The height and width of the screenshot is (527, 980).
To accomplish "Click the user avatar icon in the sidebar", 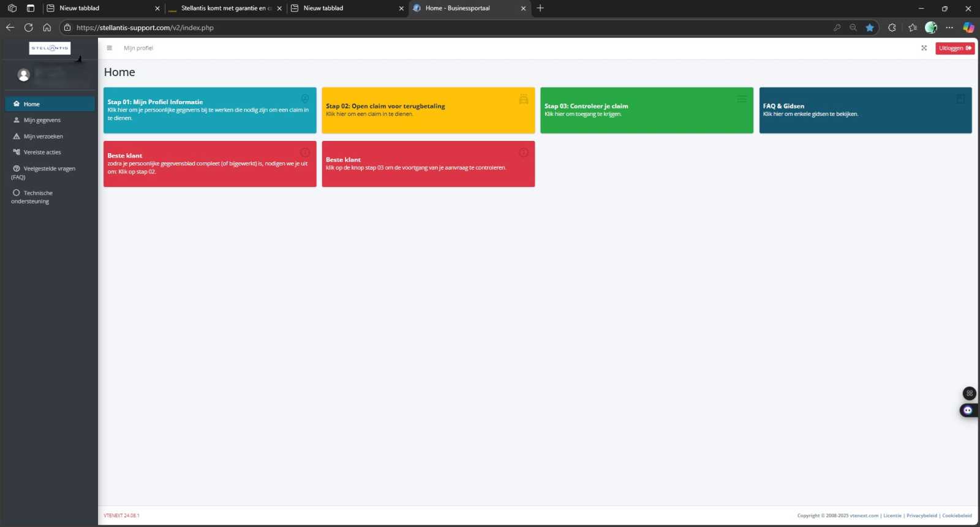I will pos(23,75).
